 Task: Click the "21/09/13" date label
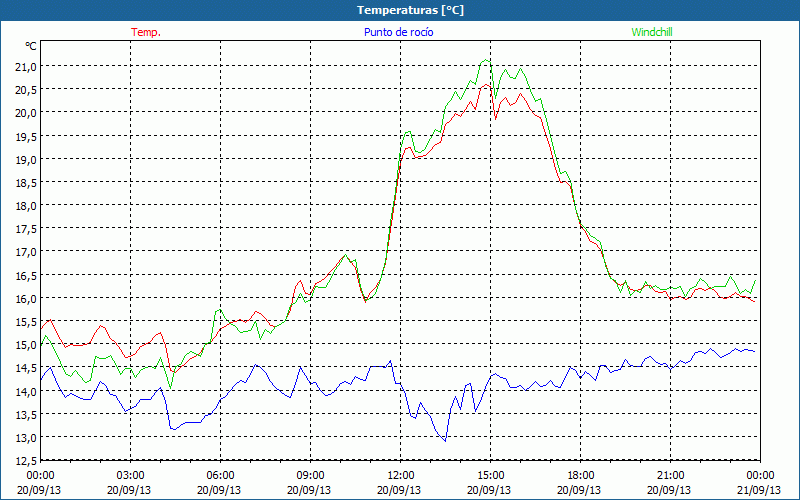coord(759,490)
